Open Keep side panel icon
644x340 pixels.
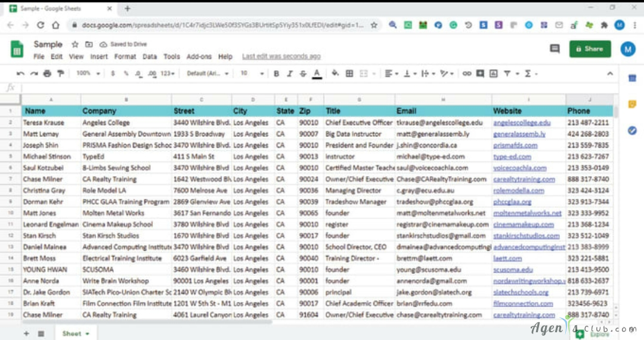pyautogui.click(x=632, y=104)
